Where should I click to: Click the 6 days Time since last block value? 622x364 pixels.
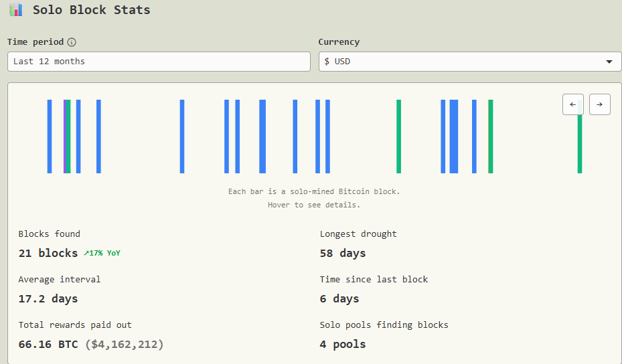[x=339, y=298]
